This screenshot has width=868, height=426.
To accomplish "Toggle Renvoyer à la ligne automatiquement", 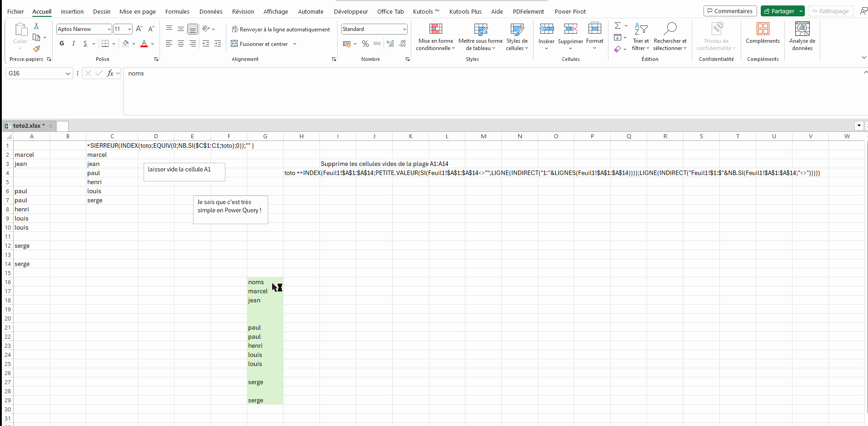I will pos(280,29).
